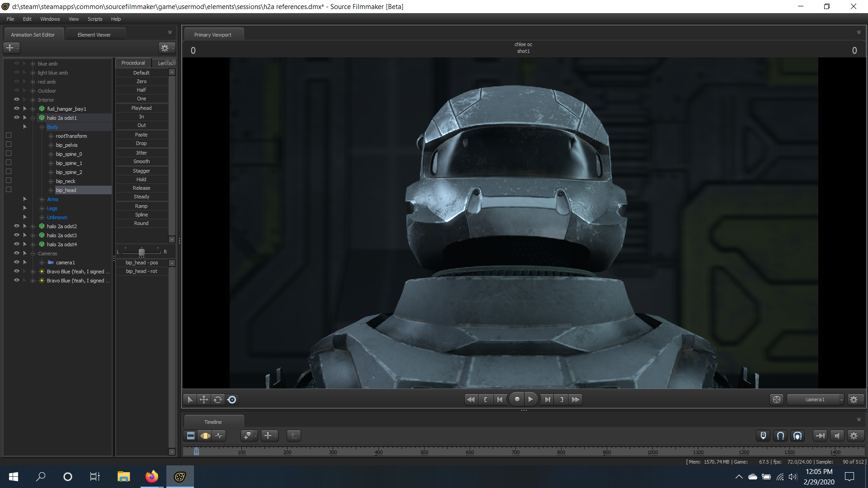This screenshot has height=488, width=868.
Task: Toggle the timeline highlighted magnet snap icon
Action: (798, 436)
